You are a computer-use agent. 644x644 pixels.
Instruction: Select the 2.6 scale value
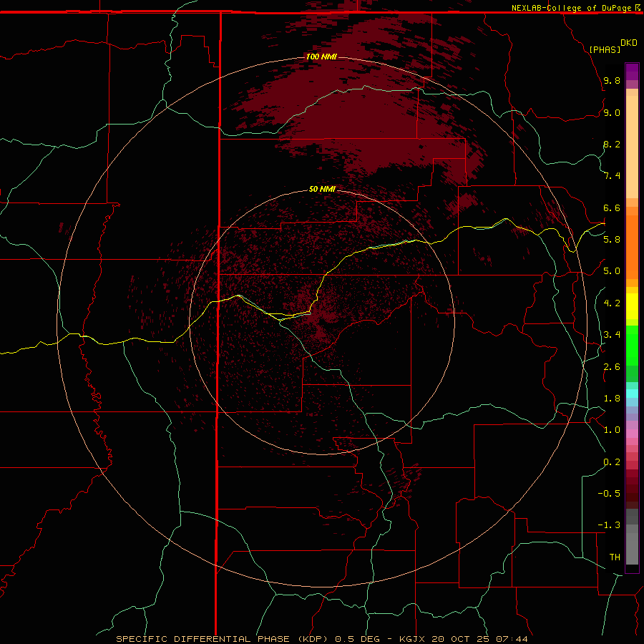pyautogui.click(x=612, y=366)
